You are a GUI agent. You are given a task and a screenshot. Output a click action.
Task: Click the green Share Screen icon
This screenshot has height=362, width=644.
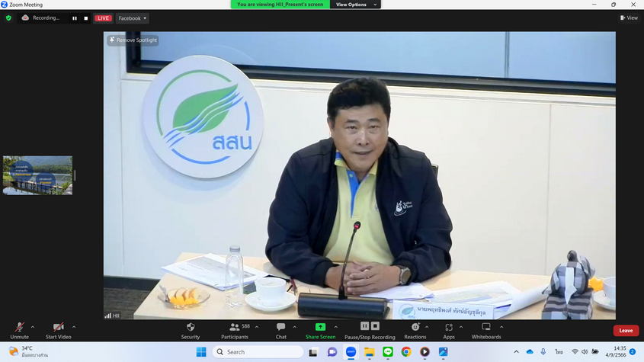coord(320,328)
